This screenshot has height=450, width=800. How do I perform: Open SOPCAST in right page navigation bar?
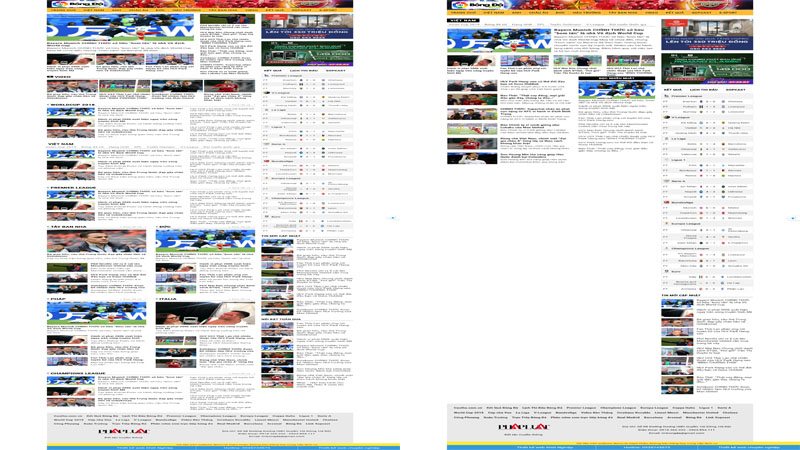[702, 13]
